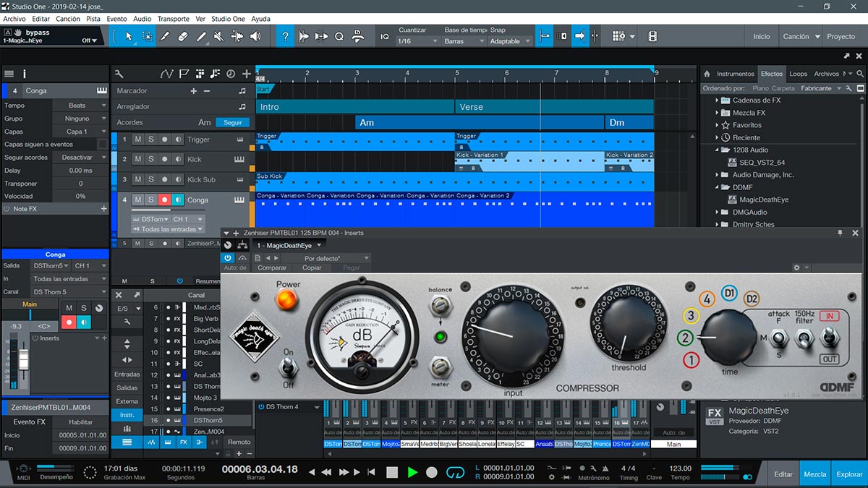Select the Listen (speaker) tool
Image resolution: width=868 pixels, height=488 pixels.
(x=255, y=36)
